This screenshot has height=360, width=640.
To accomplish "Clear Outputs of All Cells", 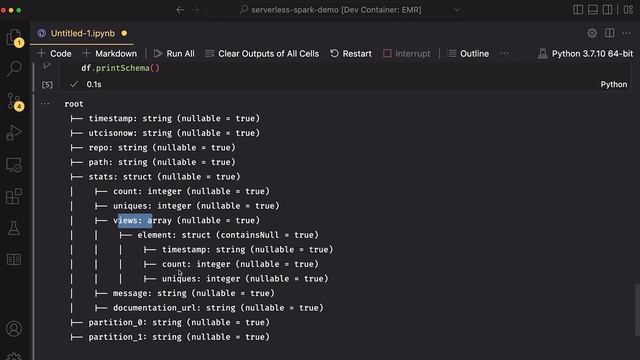I will (262, 53).
